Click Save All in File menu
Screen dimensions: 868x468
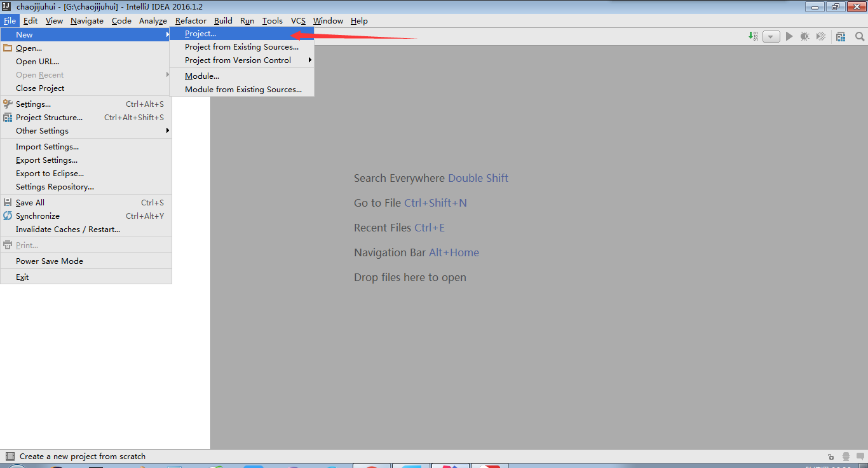[86, 203]
